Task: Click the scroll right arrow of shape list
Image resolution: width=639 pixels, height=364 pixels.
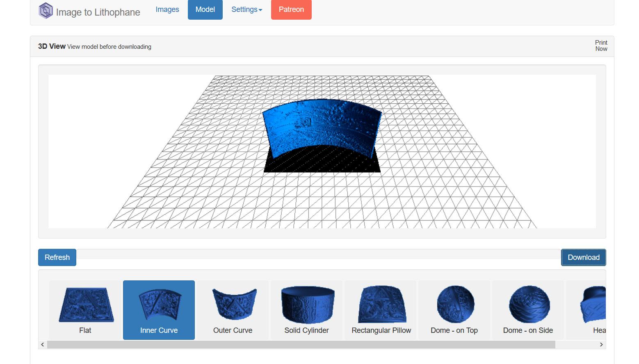Action: (x=601, y=345)
